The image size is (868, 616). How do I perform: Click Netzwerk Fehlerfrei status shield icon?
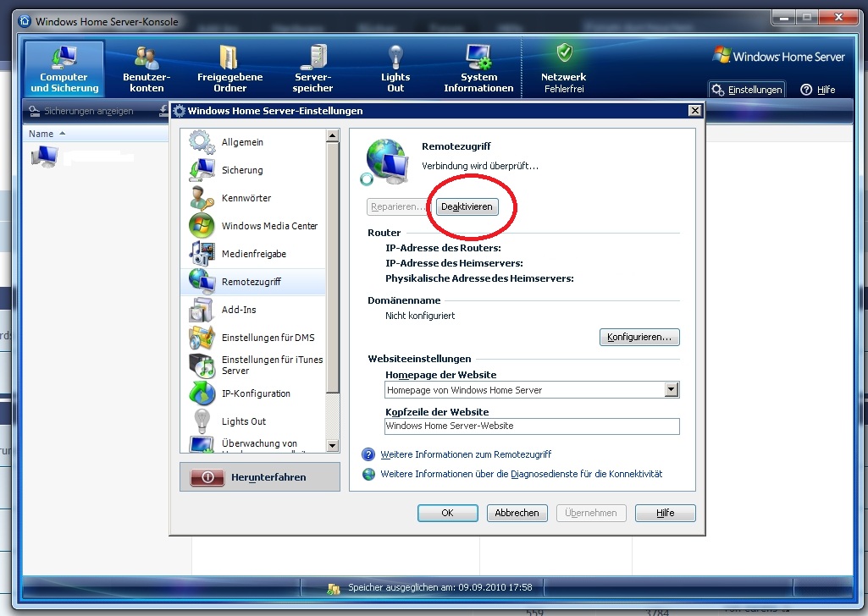[x=564, y=53]
